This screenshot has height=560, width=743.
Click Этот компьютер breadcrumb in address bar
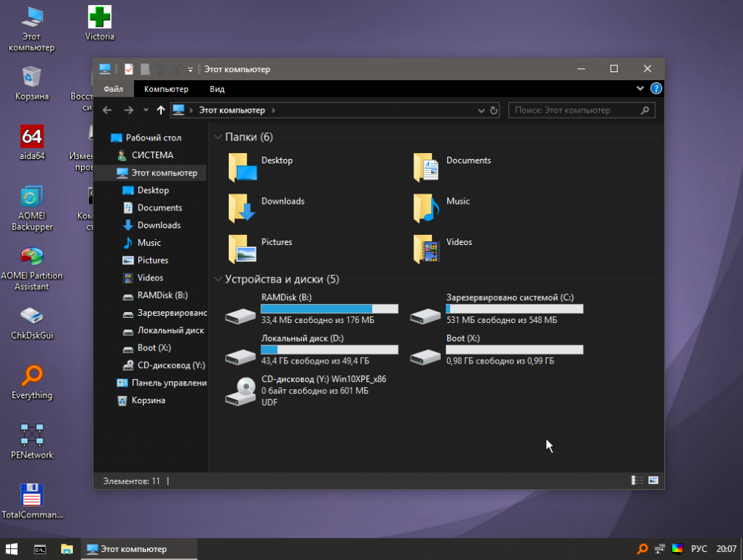(x=232, y=110)
